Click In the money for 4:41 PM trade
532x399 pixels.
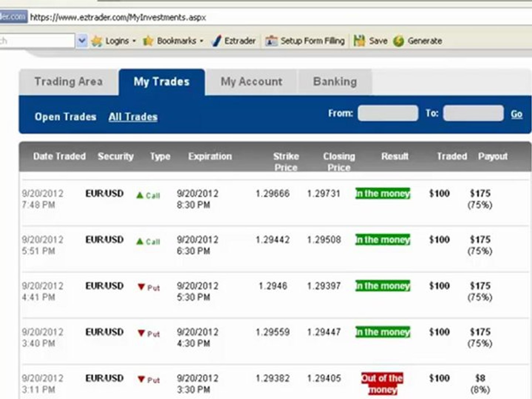pyautogui.click(x=383, y=286)
